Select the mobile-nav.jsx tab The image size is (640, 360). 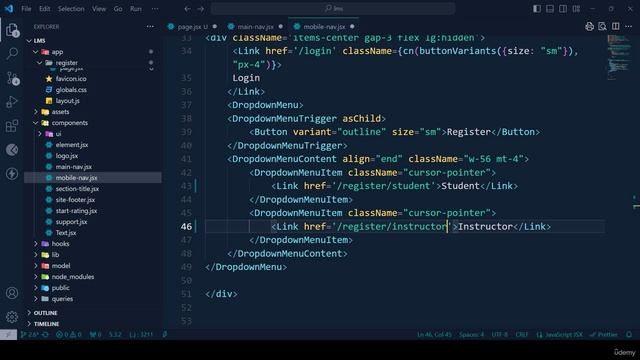click(x=324, y=27)
